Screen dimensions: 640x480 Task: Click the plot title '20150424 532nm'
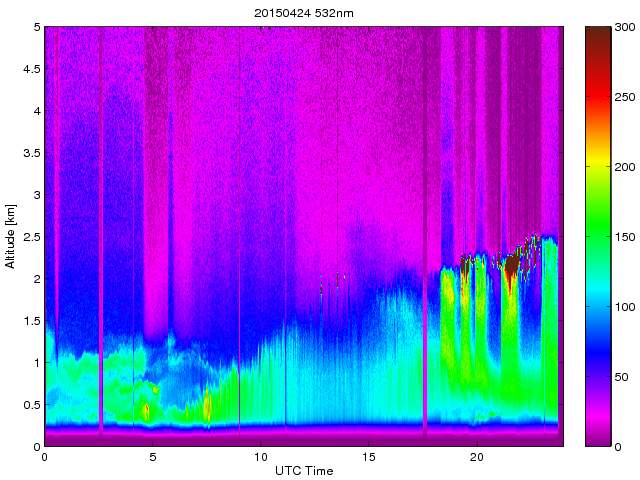tap(304, 13)
